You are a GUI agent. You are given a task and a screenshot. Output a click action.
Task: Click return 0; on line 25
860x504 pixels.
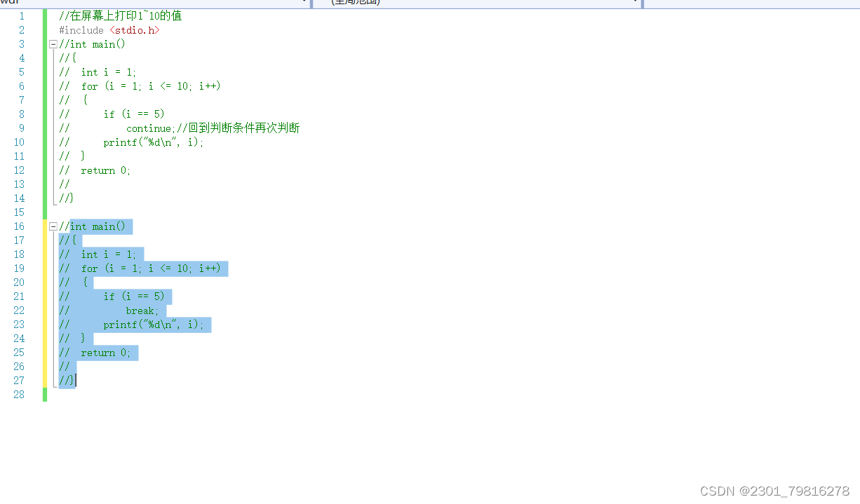coord(104,352)
